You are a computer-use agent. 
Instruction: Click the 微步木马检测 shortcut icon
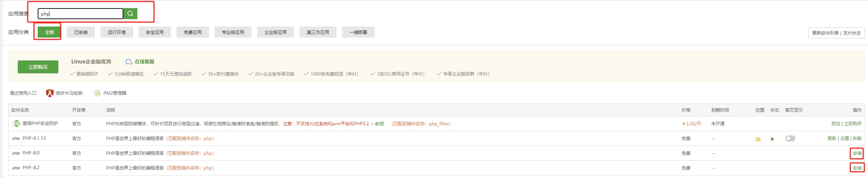[49, 93]
